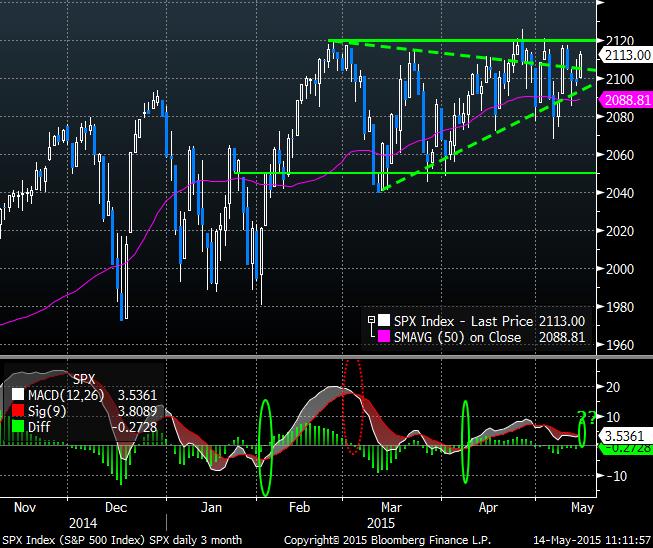Click the Mar month label on time axis

(391, 507)
